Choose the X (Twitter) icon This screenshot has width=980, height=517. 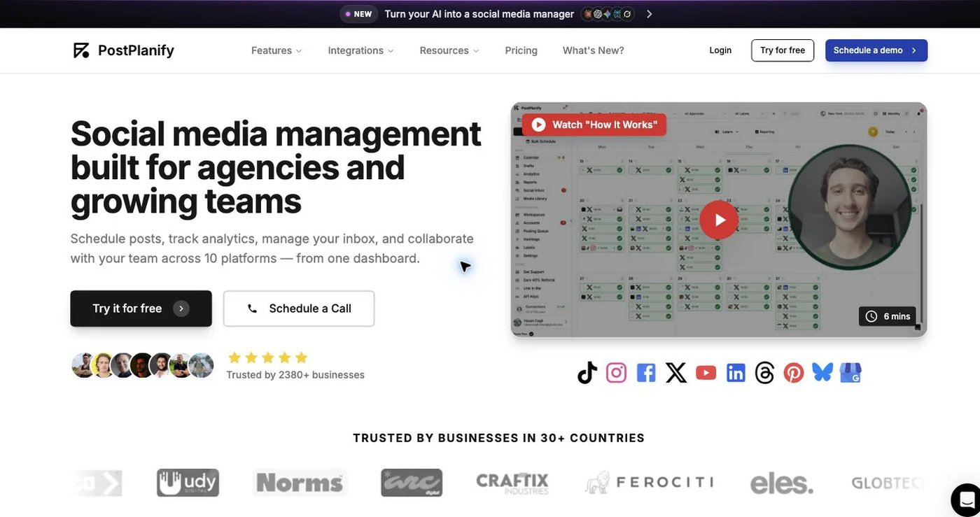(675, 373)
